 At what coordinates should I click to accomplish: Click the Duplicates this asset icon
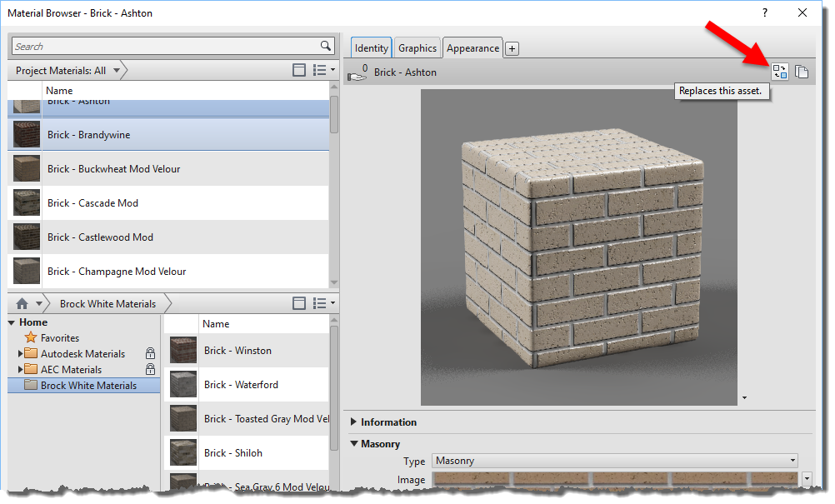click(802, 72)
